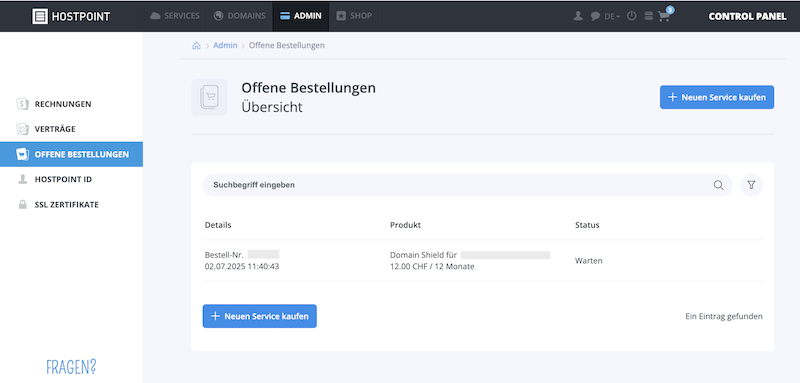Click the 12.00 CHF / 12 Monate price
Image resolution: width=800 pixels, height=383 pixels.
pos(432,266)
